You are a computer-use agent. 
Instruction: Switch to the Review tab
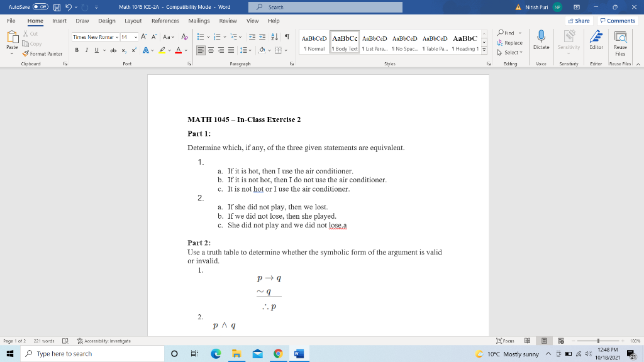[230, 19]
